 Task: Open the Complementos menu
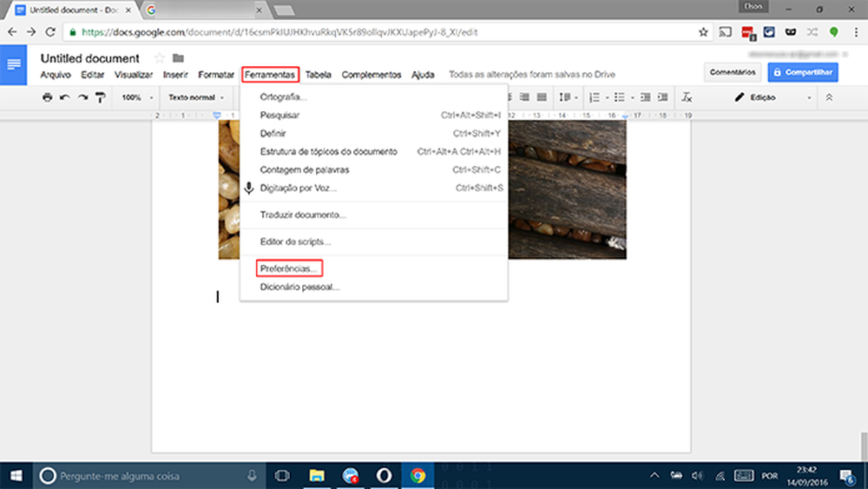[x=372, y=75]
